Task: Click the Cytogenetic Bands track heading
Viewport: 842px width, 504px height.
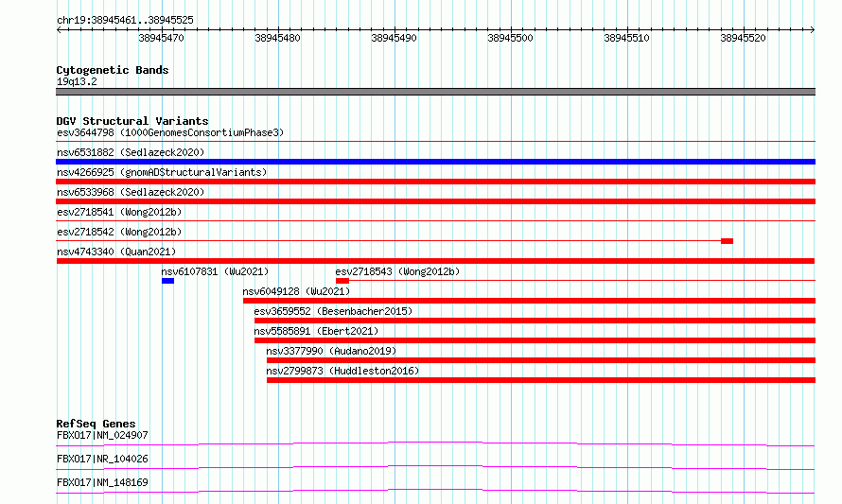Action: tap(113, 70)
